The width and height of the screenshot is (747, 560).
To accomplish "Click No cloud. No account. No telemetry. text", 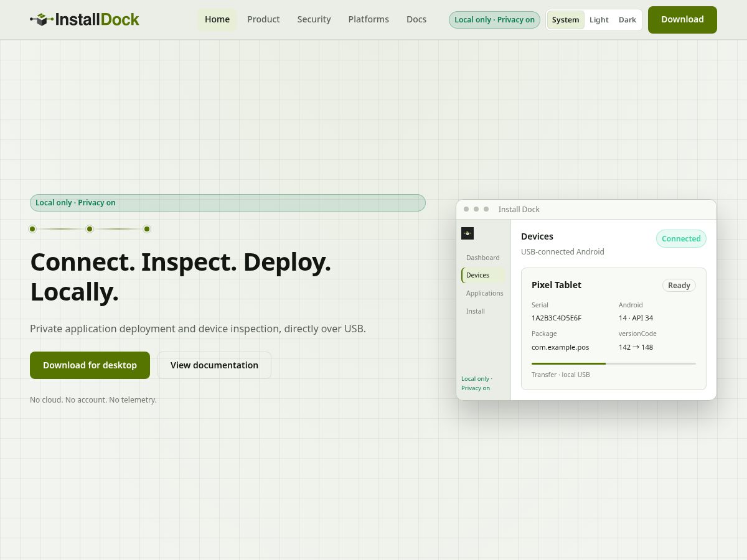I will 93,400.
